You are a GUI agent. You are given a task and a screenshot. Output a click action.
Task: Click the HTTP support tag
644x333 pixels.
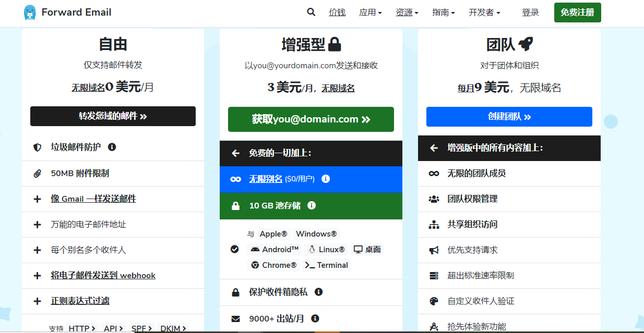click(x=82, y=328)
